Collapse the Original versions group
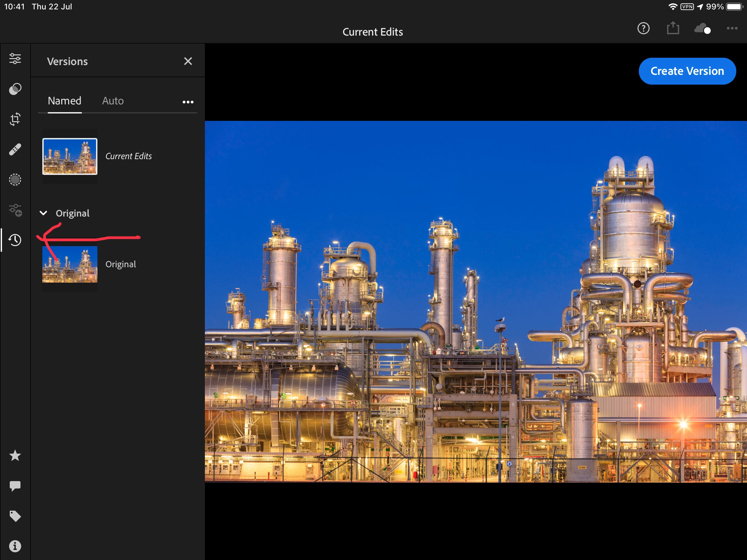 [x=44, y=213]
